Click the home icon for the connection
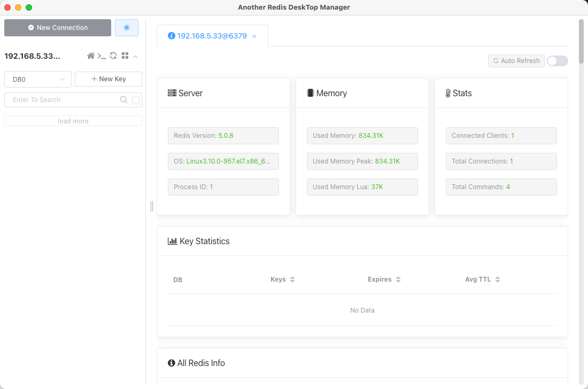This screenshot has width=588, height=389. [91, 56]
